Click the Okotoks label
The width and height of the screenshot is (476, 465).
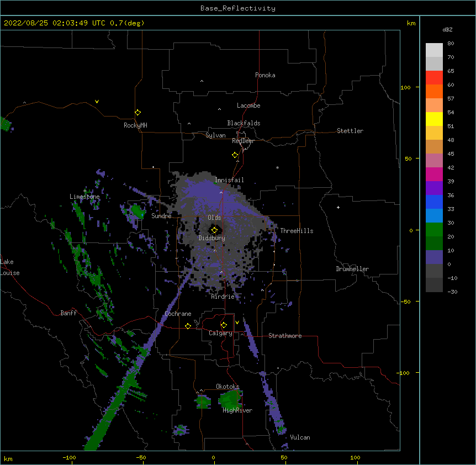228,387
